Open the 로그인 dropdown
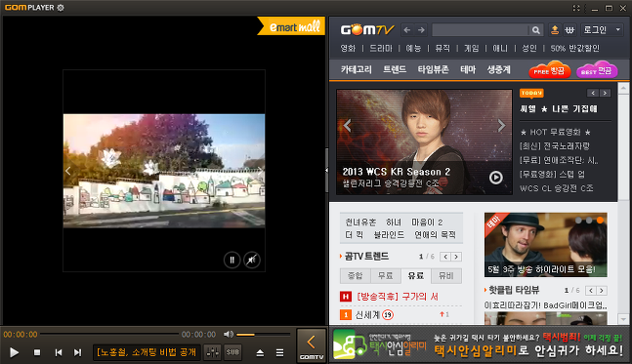 point(602,30)
